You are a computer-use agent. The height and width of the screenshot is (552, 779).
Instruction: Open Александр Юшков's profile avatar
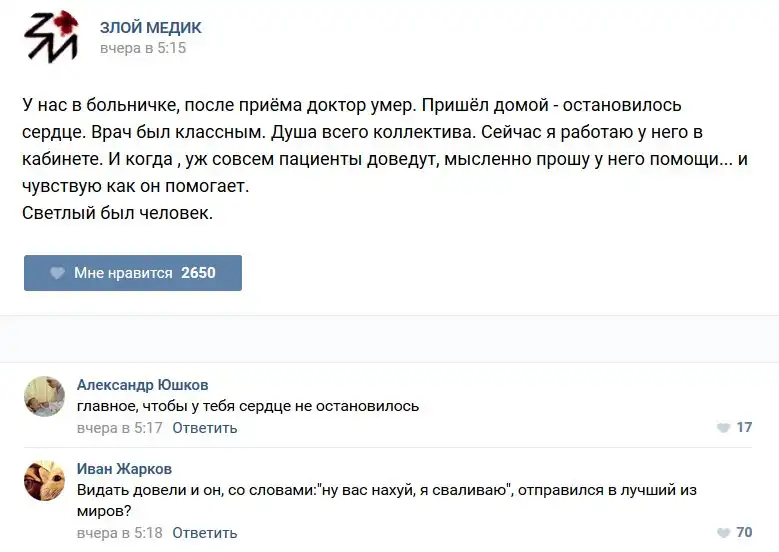coord(45,397)
